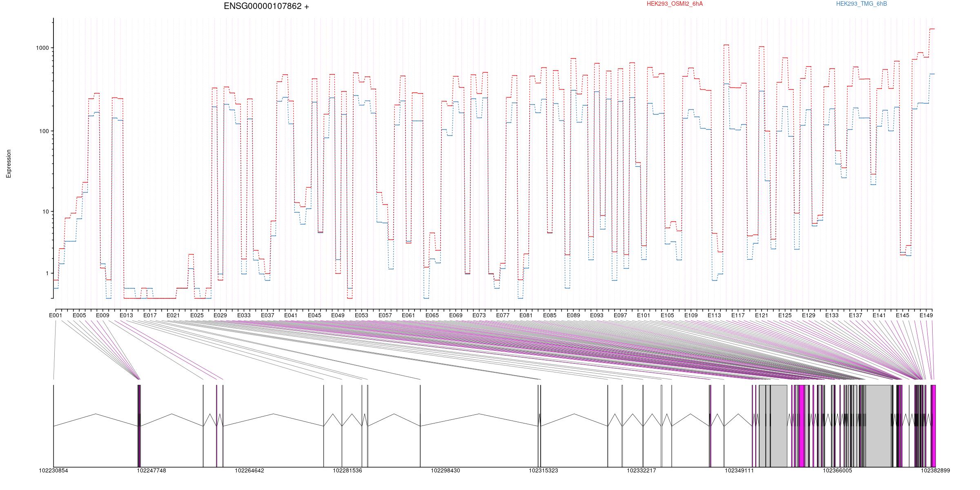The image size is (980, 490).
Task: Click the 10 y-axis tick label
Action: click(46, 212)
